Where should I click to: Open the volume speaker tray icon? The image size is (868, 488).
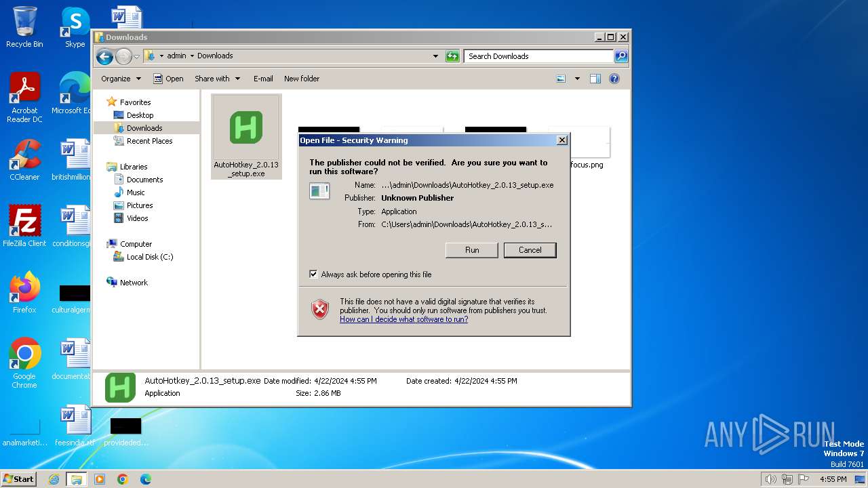(770, 479)
